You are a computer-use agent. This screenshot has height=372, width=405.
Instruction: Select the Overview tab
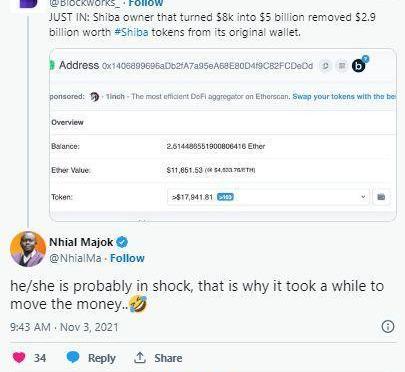(x=67, y=122)
